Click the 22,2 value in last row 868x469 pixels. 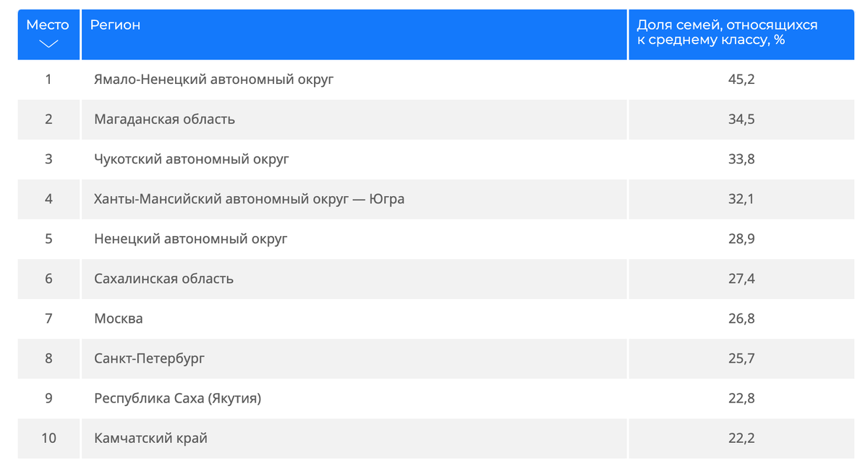point(741,438)
